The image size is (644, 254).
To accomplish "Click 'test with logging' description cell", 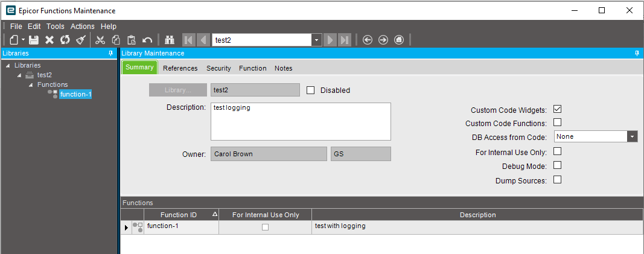I will tap(477, 227).
